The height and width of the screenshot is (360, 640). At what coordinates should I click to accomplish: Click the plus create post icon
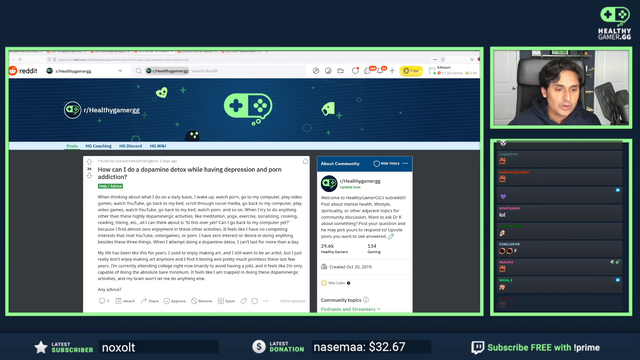point(392,71)
